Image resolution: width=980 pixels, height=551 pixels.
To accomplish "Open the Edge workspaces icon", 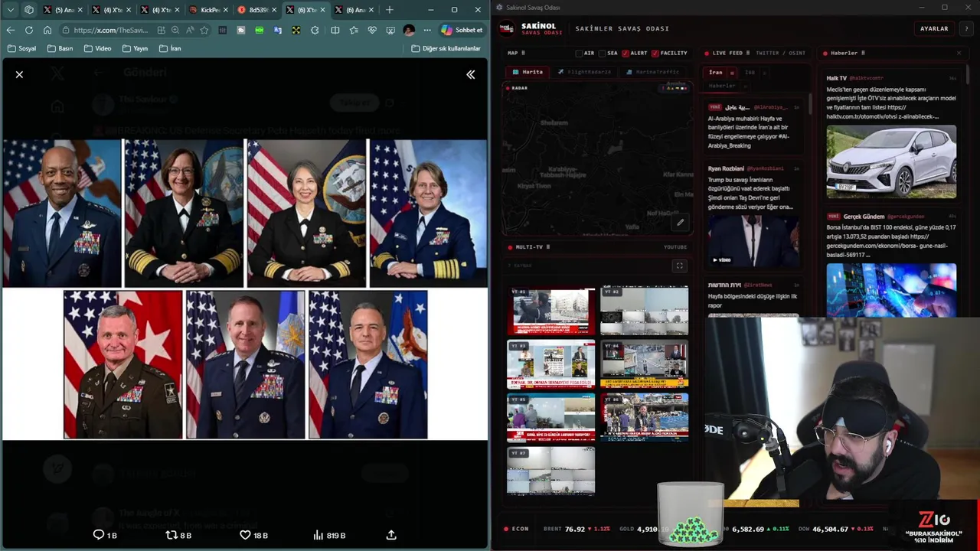I will [x=29, y=10].
